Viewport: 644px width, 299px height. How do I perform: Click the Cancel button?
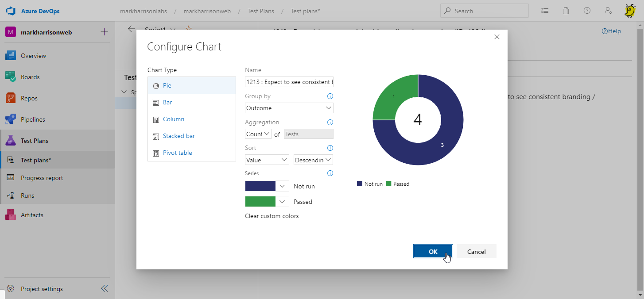tap(476, 251)
